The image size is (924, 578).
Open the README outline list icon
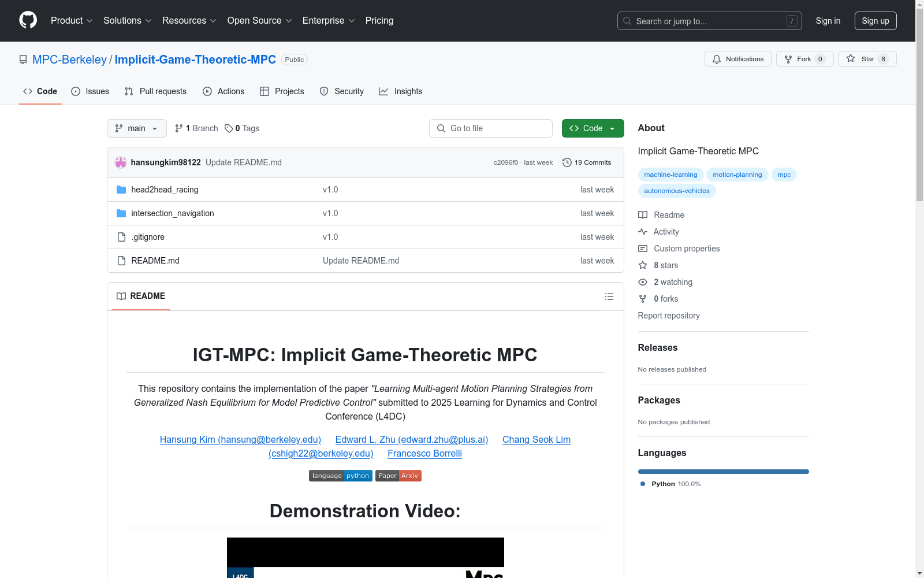click(x=609, y=297)
